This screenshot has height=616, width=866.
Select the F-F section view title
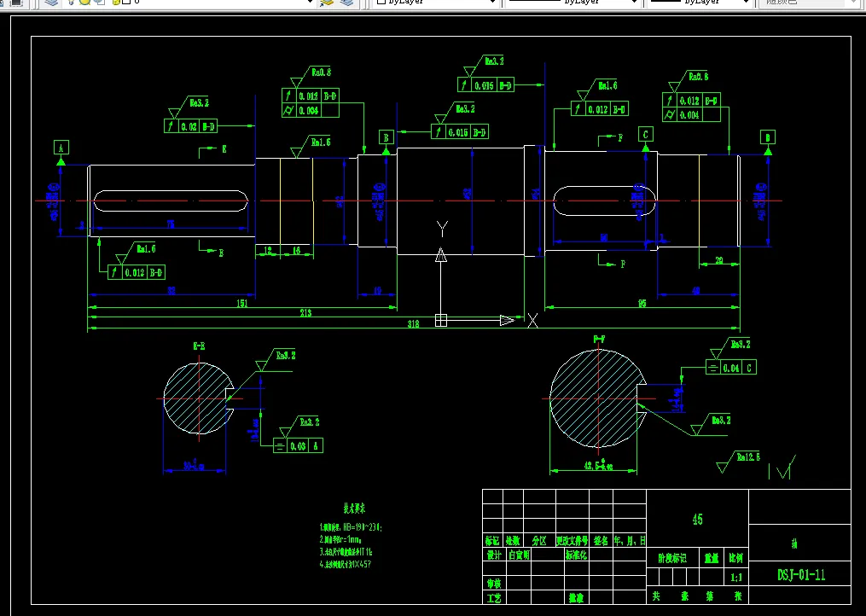(x=599, y=340)
